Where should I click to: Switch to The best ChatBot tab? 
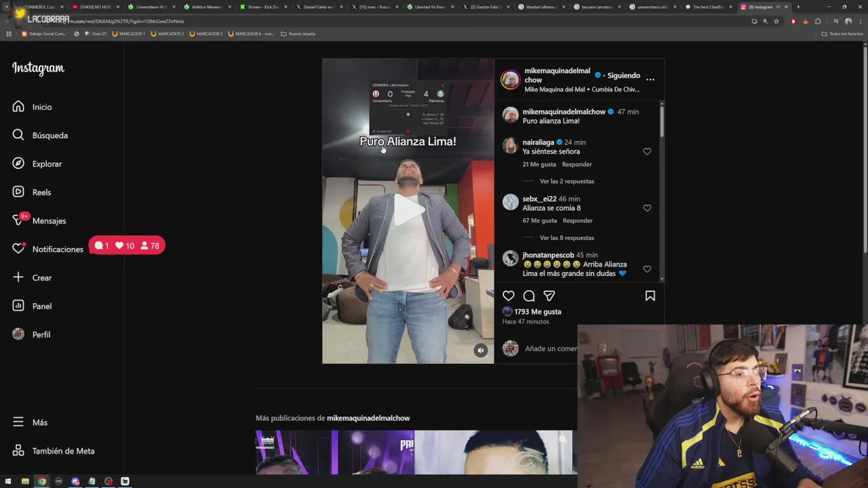tap(708, 7)
